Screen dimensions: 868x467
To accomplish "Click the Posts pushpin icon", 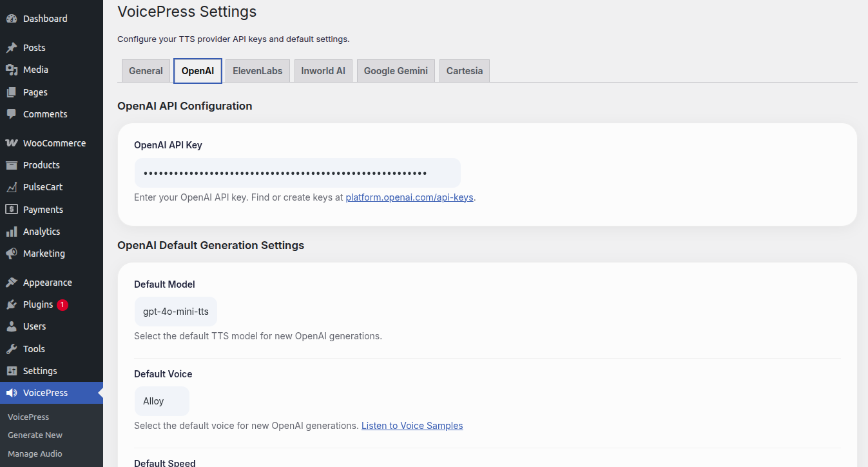I will click(12, 48).
